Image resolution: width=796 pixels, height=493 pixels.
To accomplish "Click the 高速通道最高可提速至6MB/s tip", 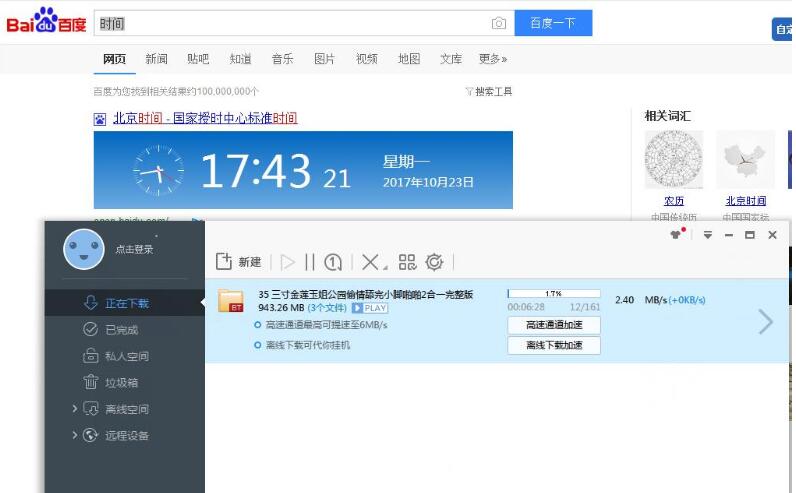I will tap(326, 325).
